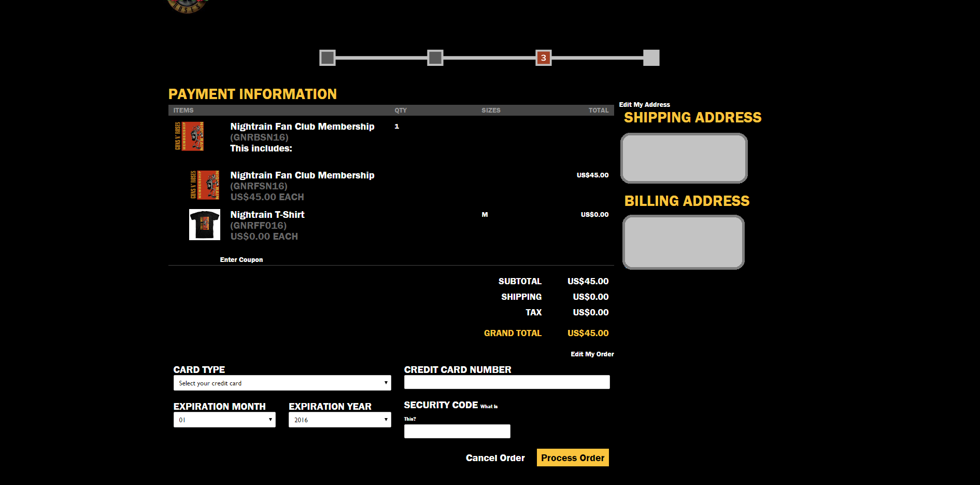Image resolution: width=980 pixels, height=485 pixels.
Task: Click the Subtotal US$45.00 value
Action: point(588,281)
